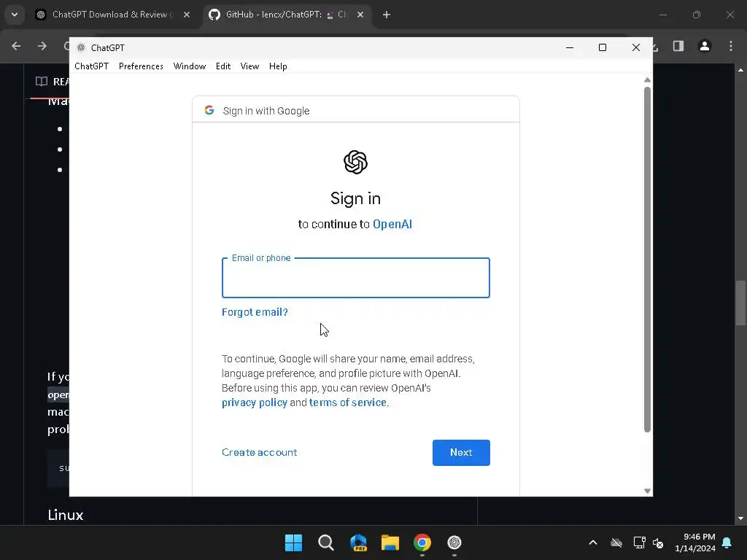
Task: Open the Preferences menu
Action: tap(141, 66)
